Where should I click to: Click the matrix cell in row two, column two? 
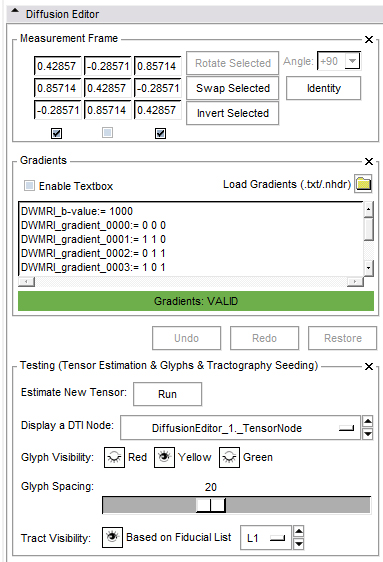tap(107, 88)
